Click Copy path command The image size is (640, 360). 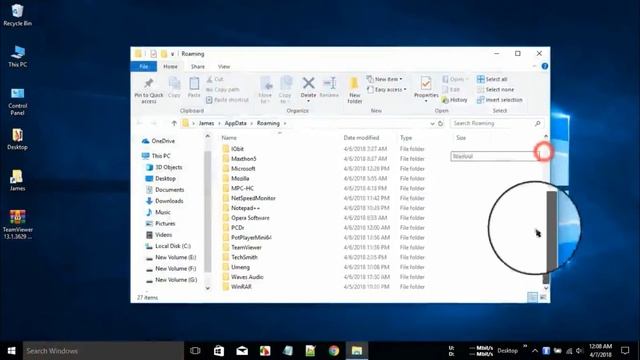click(222, 89)
